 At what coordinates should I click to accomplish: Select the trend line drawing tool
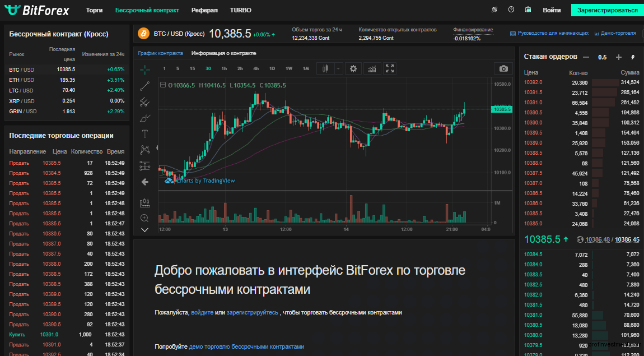click(x=145, y=86)
